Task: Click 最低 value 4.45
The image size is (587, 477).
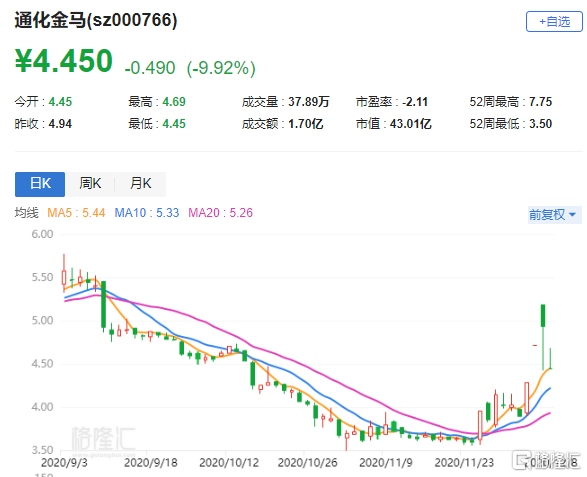Action: pos(174,124)
